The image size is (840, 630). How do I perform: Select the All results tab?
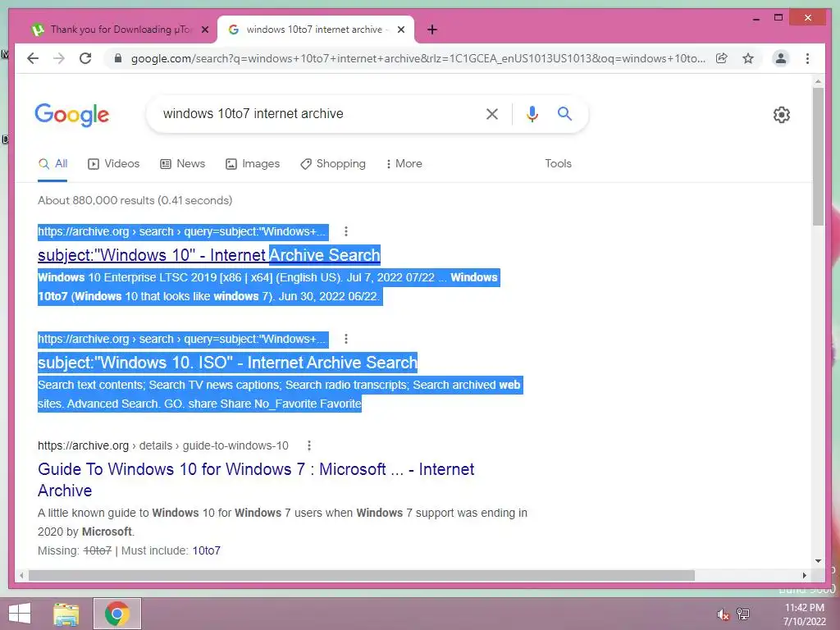point(52,163)
